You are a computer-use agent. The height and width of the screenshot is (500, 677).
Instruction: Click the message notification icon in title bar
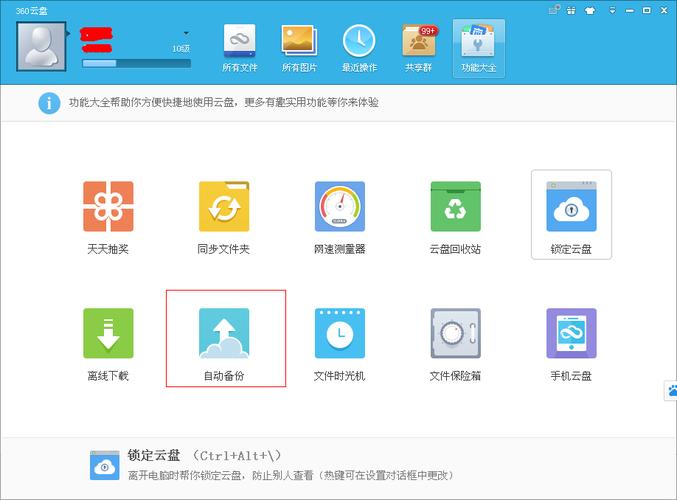[x=554, y=9]
